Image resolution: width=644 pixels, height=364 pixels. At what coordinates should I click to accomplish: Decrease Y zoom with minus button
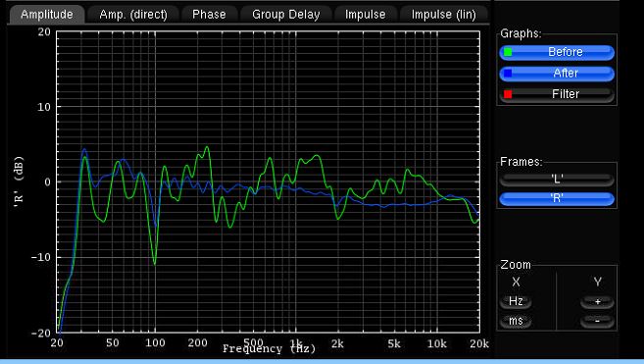[598, 321]
